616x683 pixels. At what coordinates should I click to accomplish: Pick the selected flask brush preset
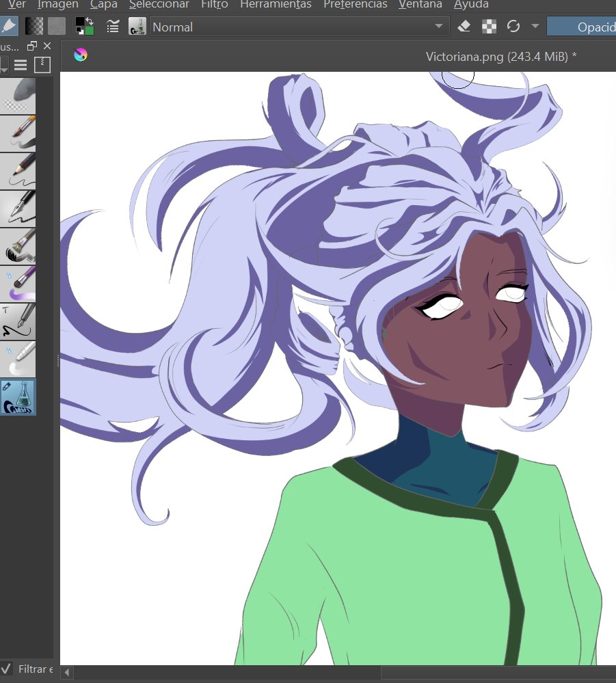17,397
